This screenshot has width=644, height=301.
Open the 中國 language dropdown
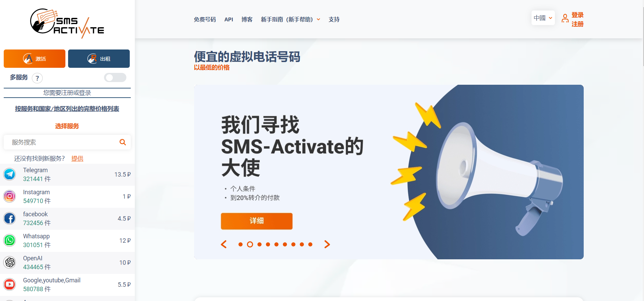click(x=543, y=18)
